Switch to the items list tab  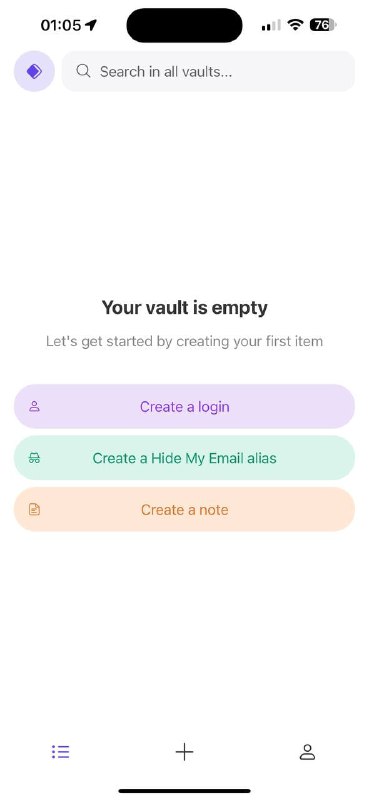click(x=61, y=752)
